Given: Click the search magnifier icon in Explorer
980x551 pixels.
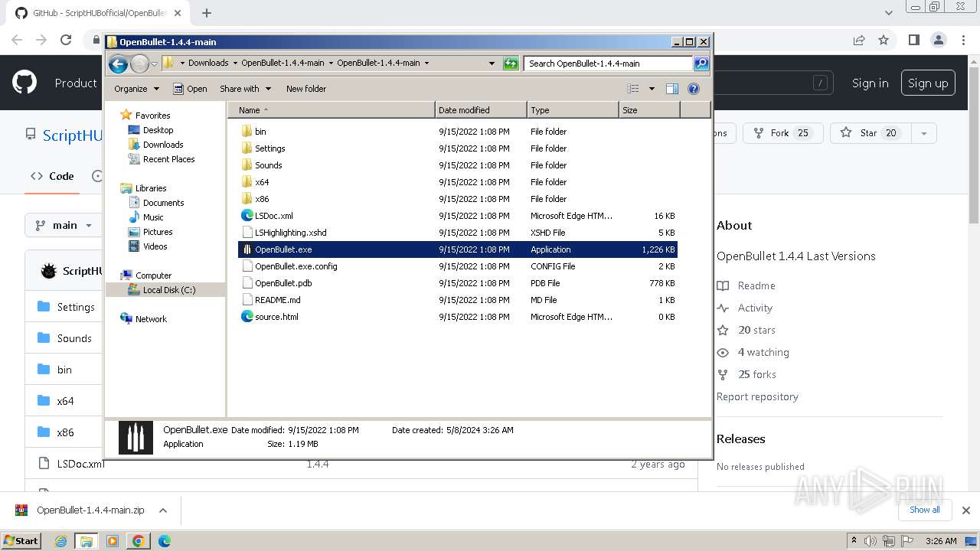Looking at the screenshot, I should pyautogui.click(x=701, y=64).
